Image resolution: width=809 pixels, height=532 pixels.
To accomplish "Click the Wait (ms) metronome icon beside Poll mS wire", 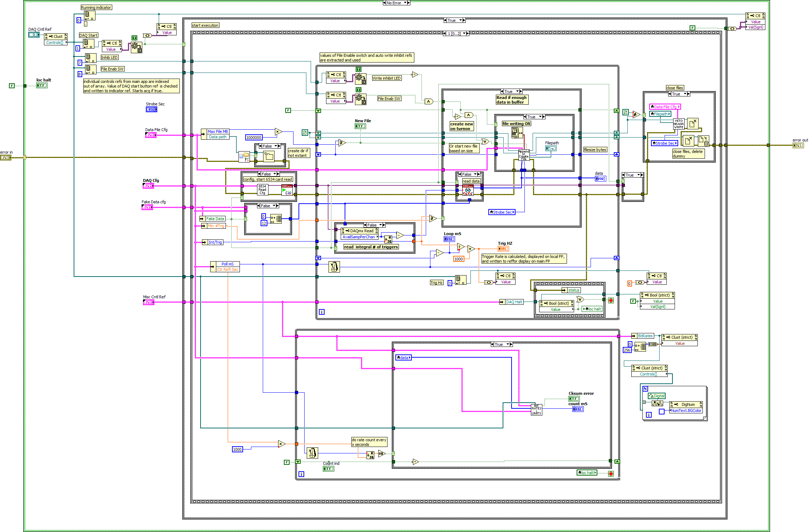I will (334, 267).
